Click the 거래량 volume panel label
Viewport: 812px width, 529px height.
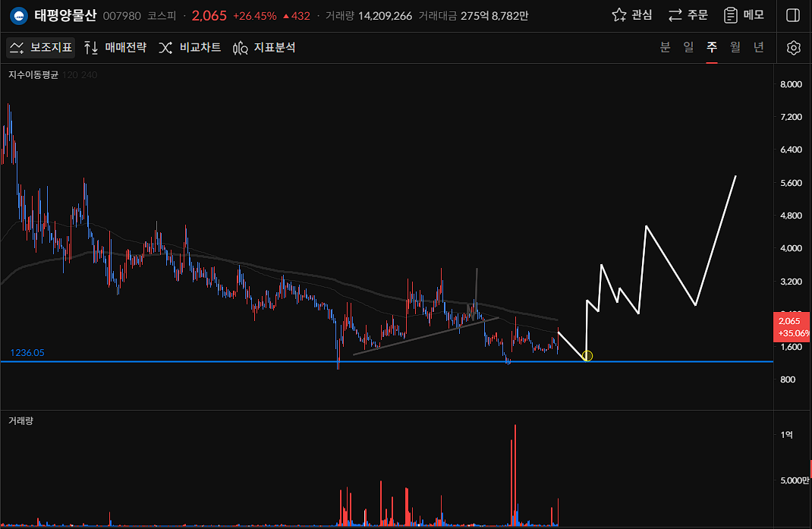20,420
